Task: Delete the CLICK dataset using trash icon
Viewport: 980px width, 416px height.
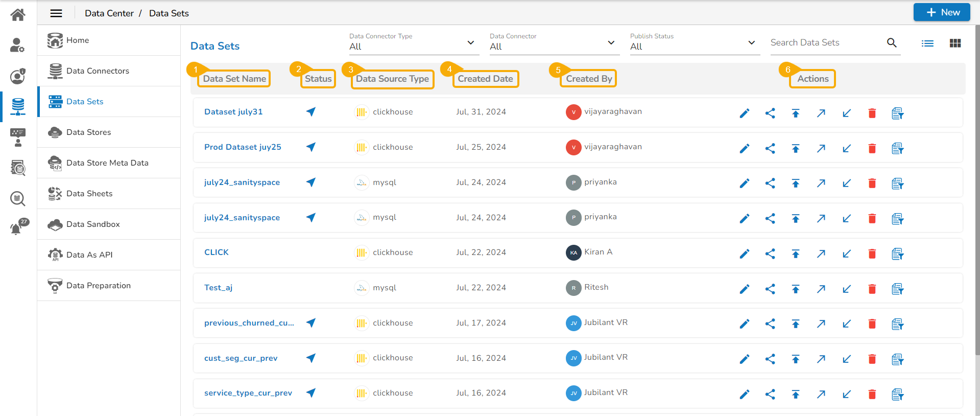Action: (872, 253)
